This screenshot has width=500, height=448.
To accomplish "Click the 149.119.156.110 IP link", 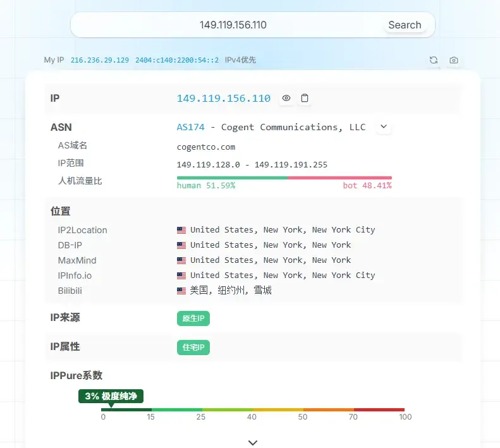I will click(x=224, y=98).
